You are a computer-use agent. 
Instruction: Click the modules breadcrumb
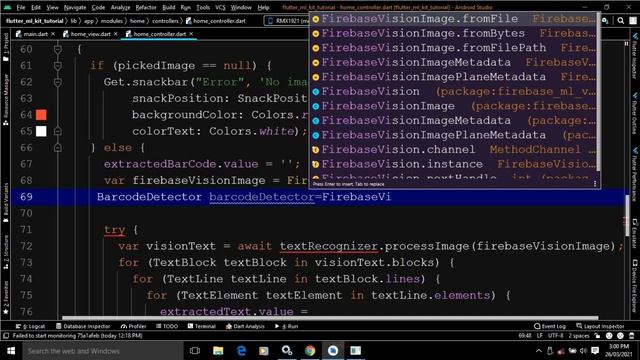click(x=111, y=21)
